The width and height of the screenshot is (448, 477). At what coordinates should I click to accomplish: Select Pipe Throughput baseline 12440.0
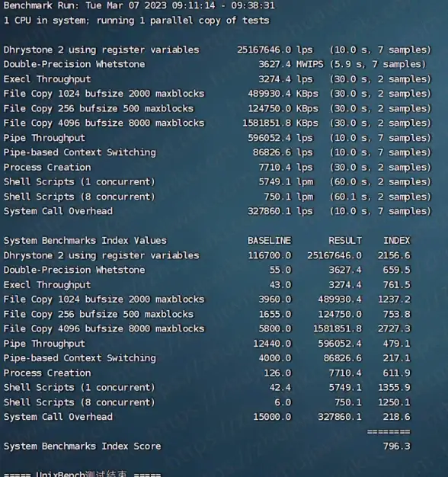pos(272,344)
